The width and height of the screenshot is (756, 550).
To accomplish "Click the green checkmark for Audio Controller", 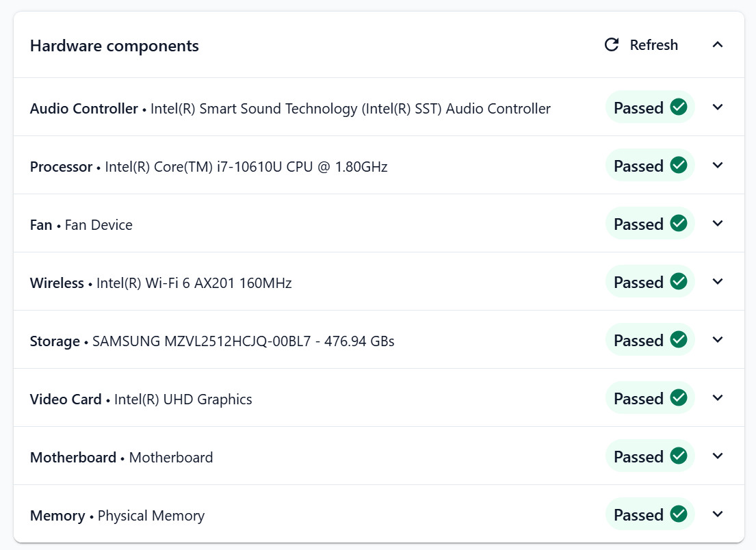I will [678, 107].
